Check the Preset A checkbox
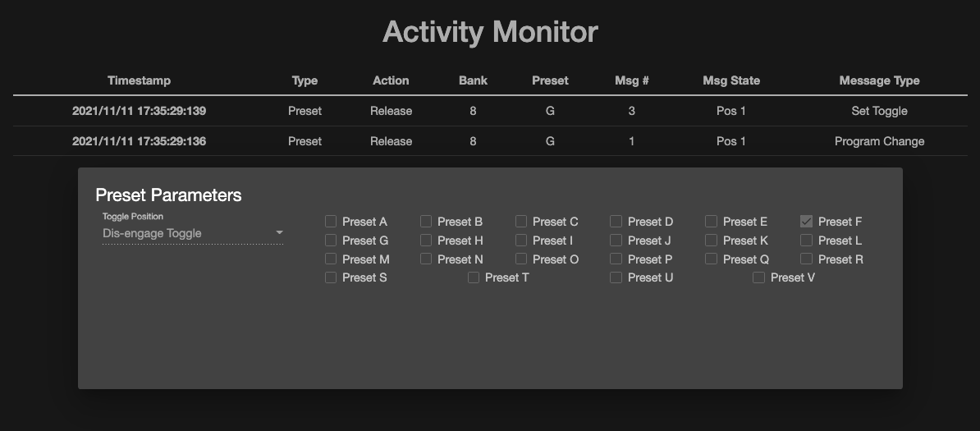This screenshot has width=980, height=431. click(x=331, y=222)
